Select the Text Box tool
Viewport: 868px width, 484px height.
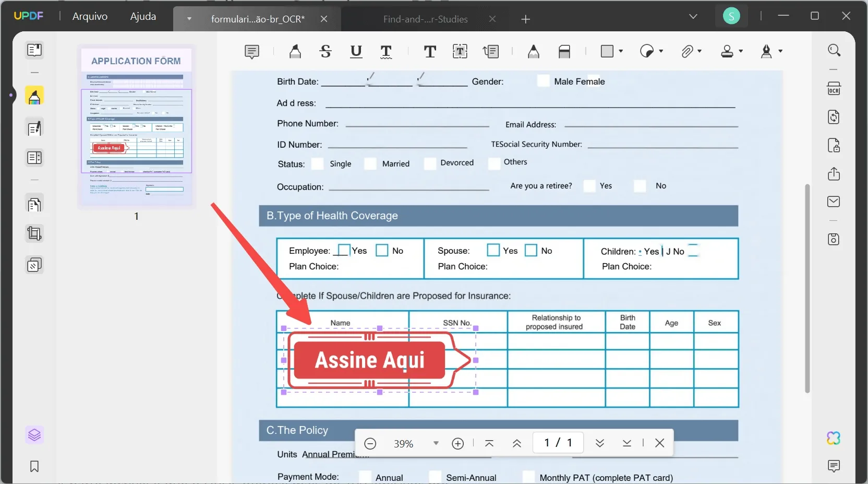pyautogui.click(x=460, y=51)
